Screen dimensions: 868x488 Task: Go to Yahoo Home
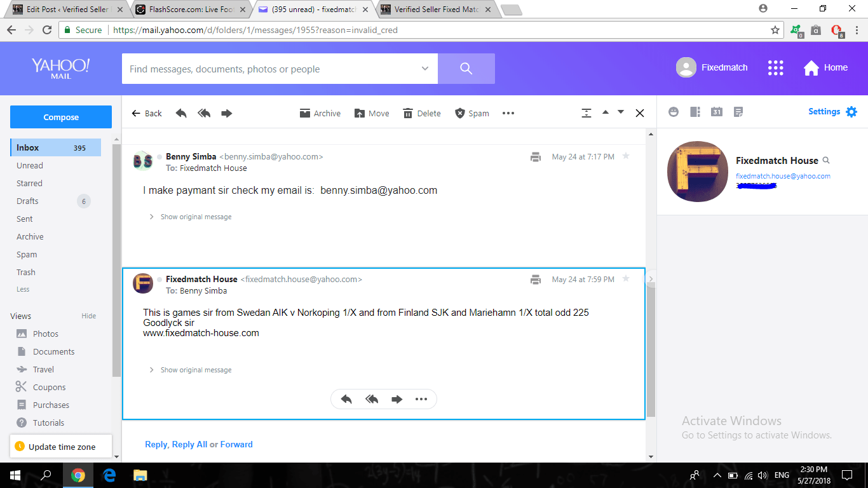click(825, 68)
